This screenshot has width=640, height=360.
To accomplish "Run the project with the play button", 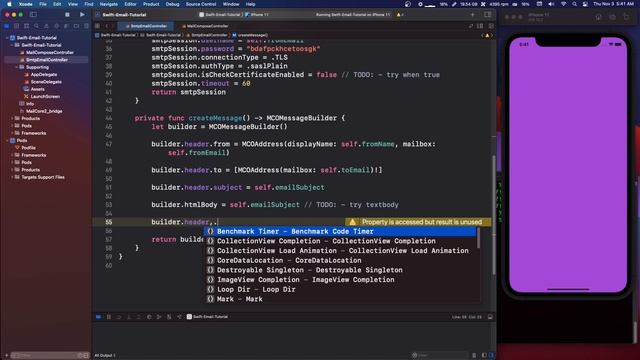I will (82, 15).
